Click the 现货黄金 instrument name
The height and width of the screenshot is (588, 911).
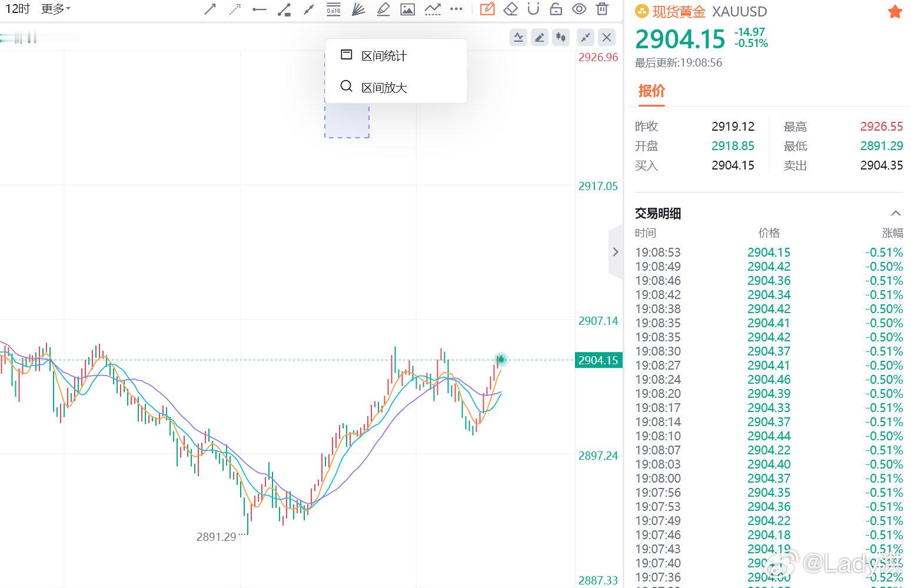tap(679, 12)
